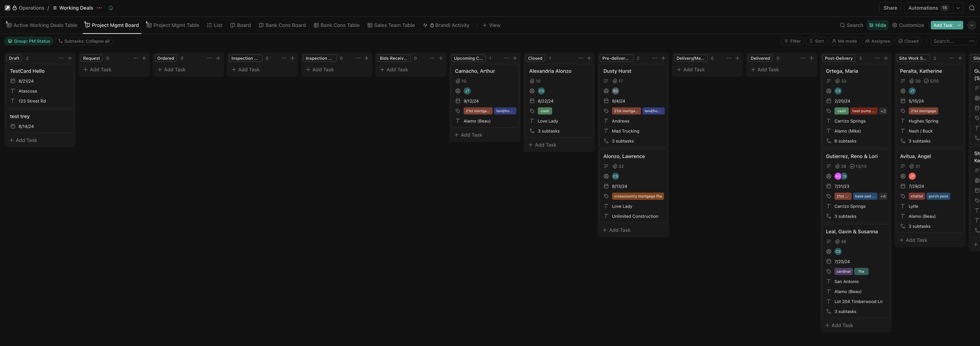Toggle favorite on the Working Deals list
980x346 pixels.
[111, 8]
